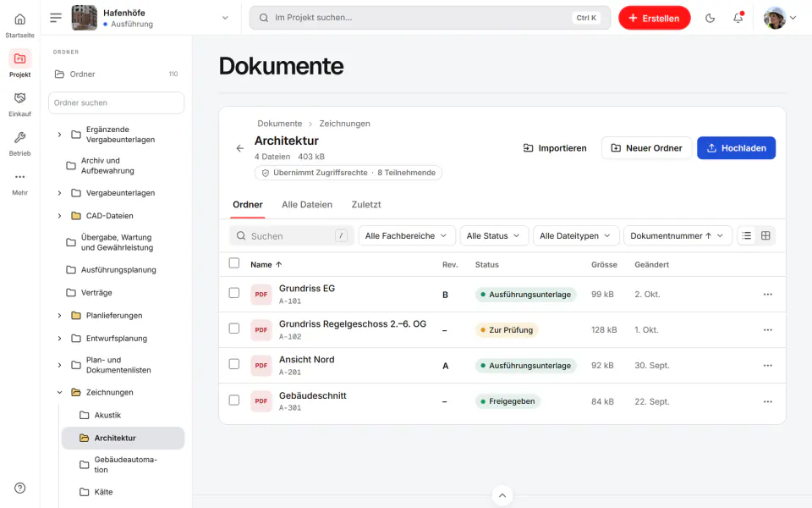Image resolution: width=812 pixels, height=508 pixels.
Task: Click the red Erstellen button
Action: tap(654, 18)
